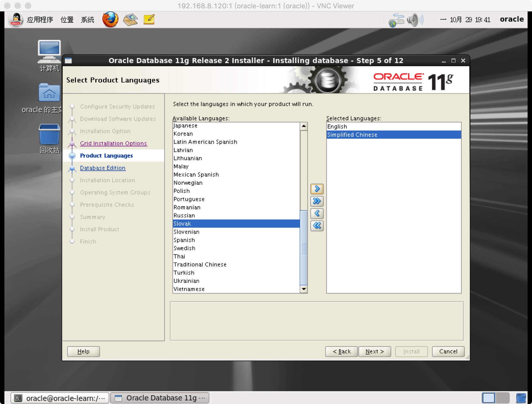Select the Product Languages step

click(106, 155)
